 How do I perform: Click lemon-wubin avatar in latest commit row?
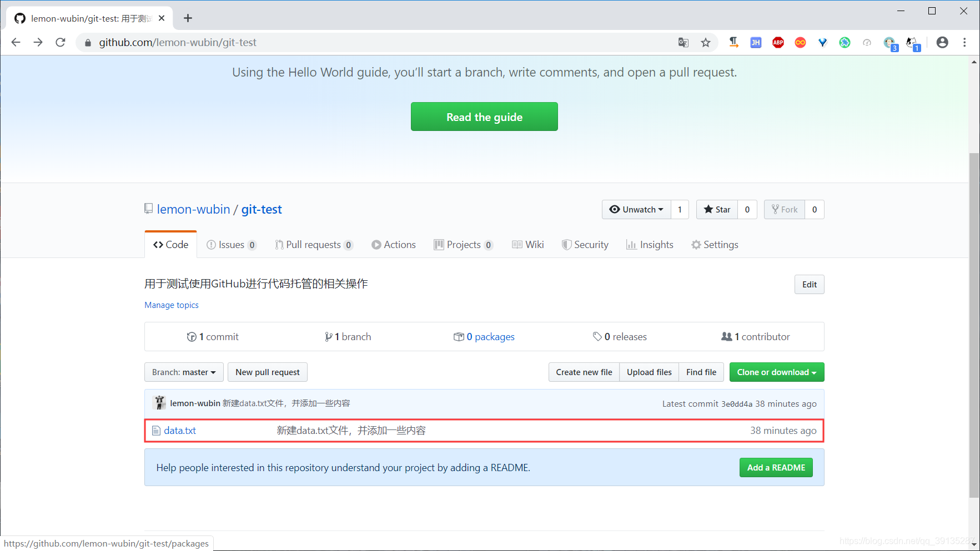tap(160, 403)
